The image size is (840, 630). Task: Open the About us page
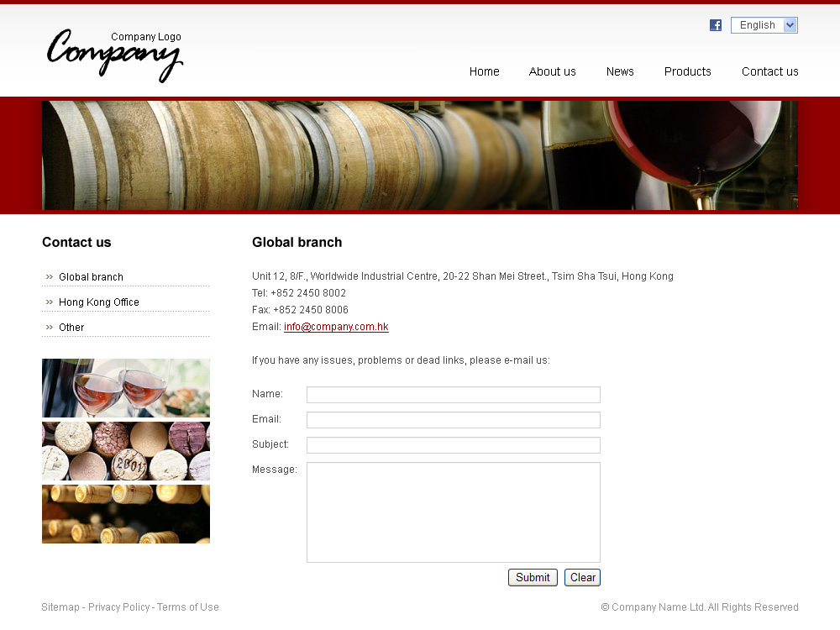coord(553,71)
